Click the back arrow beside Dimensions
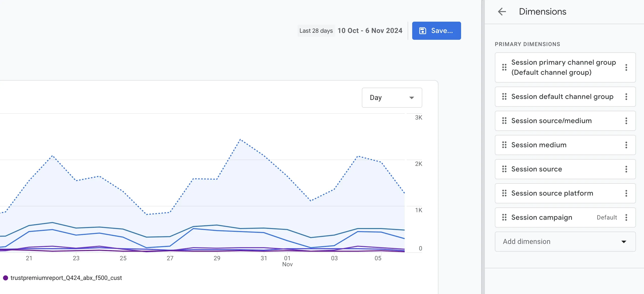Screen dimensions: 644x294 [x=502, y=12]
